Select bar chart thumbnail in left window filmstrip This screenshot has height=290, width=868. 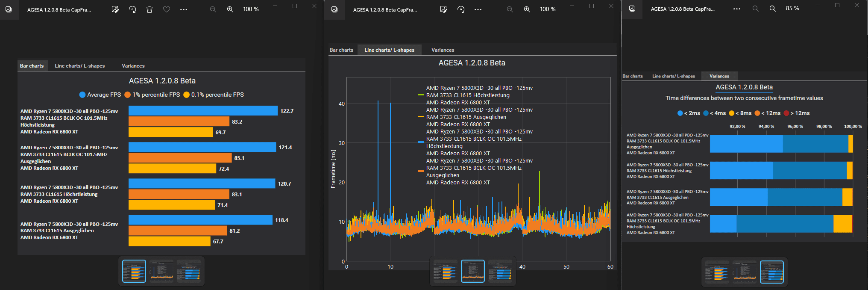(x=134, y=271)
